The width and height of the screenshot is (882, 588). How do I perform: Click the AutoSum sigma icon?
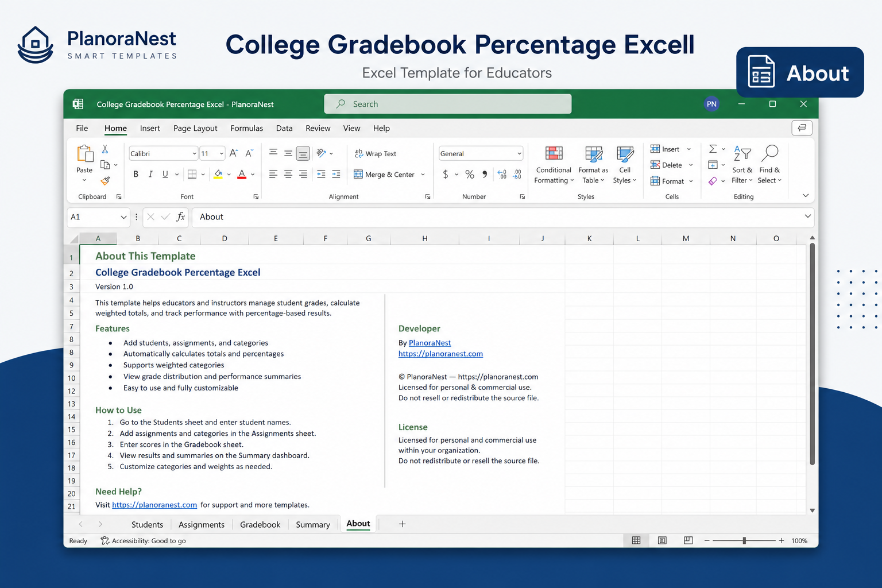tap(713, 149)
